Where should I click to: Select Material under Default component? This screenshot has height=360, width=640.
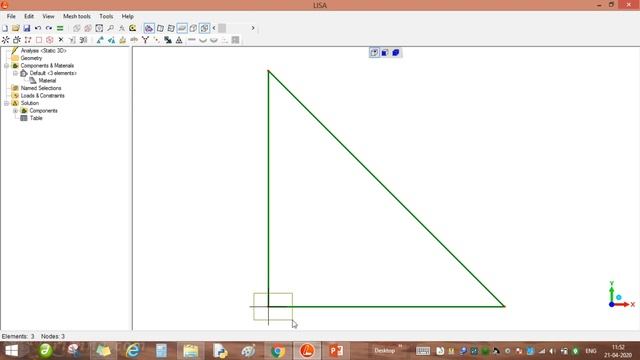coord(47,81)
